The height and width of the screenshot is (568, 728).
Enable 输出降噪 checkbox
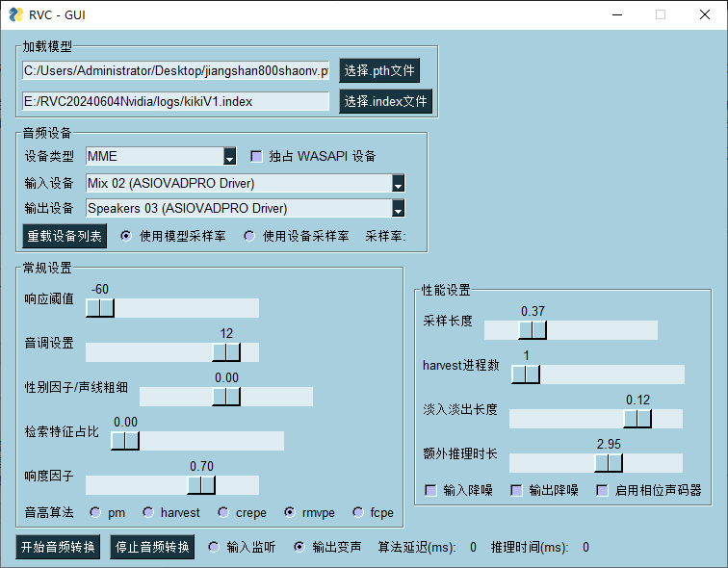[x=516, y=490]
